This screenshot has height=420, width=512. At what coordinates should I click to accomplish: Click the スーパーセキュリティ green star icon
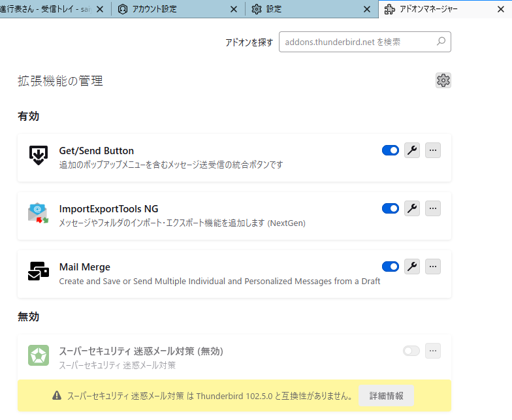[x=39, y=355]
